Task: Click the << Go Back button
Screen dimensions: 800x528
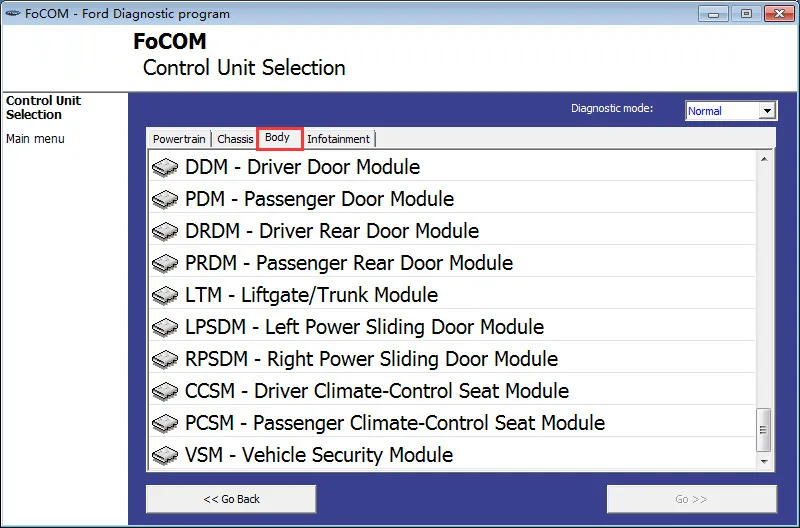Action: [x=231, y=499]
